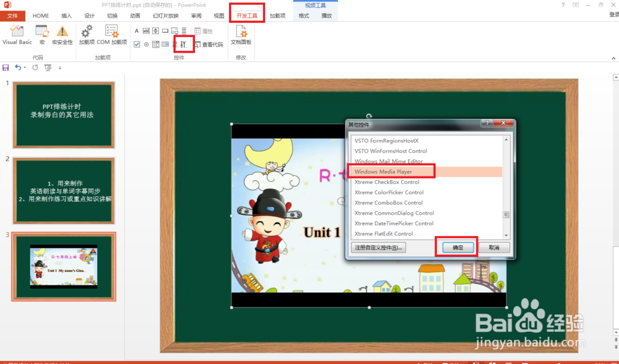Image resolution: width=619 pixels, height=364 pixels.
Task: Select Windows Mail Mime Editor entry
Action: point(426,161)
